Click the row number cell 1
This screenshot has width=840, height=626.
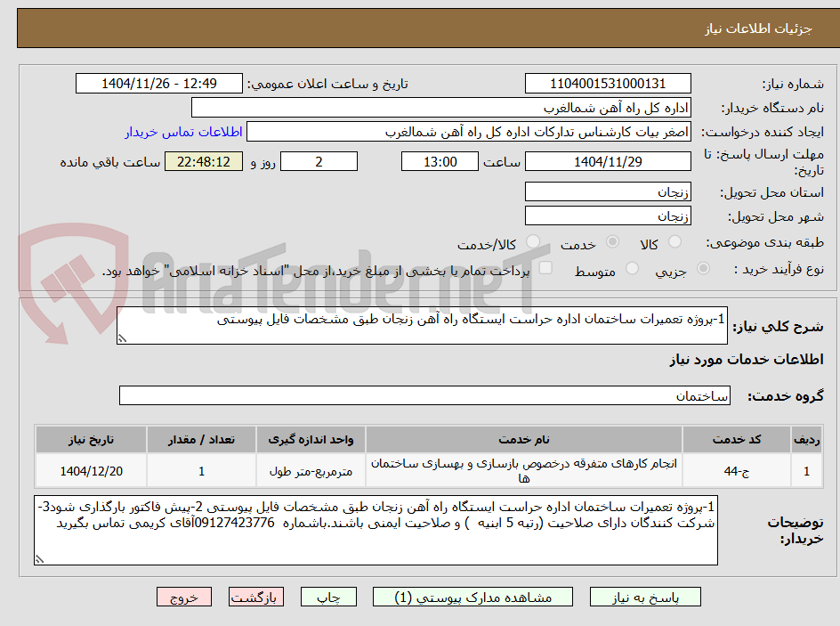(806, 470)
